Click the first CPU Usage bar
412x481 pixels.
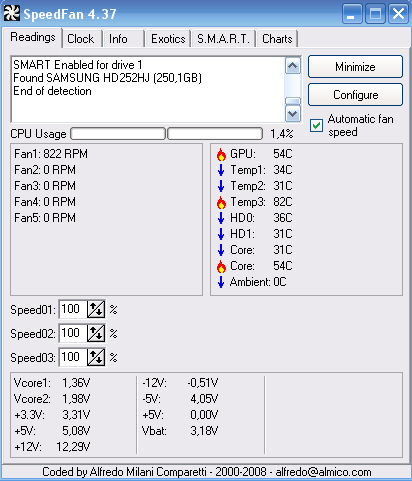(118, 134)
